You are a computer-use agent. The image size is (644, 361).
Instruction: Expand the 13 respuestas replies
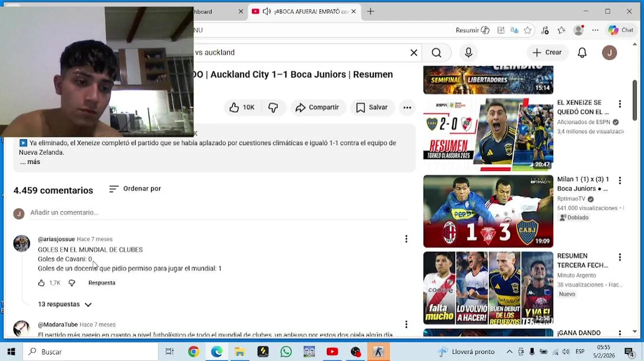pos(65,304)
